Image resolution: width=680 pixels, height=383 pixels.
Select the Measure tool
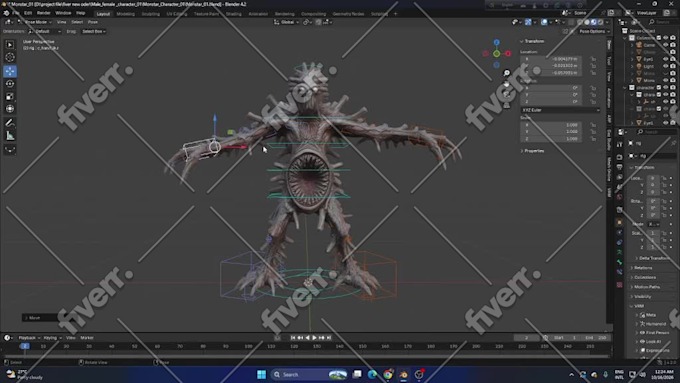click(x=10, y=136)
